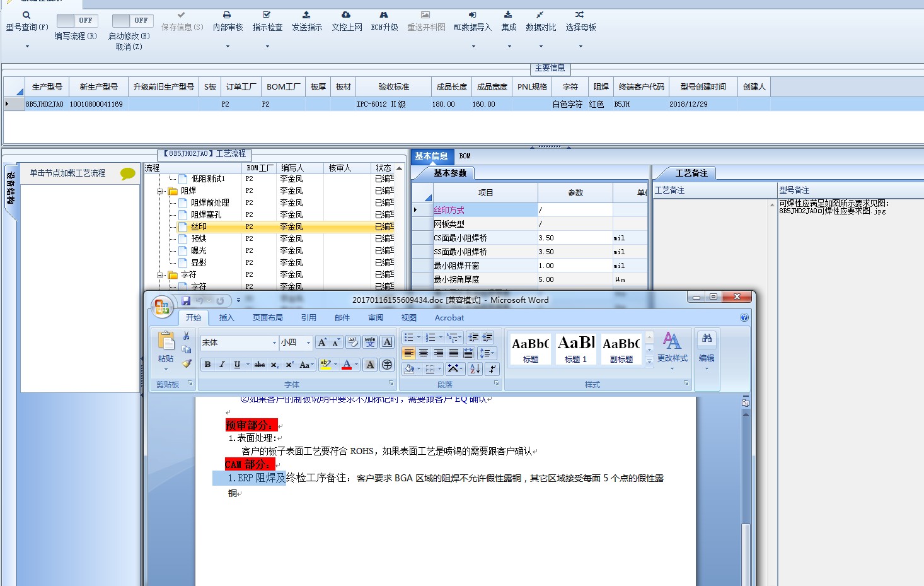924x586 pixels.
Task: Click the 选择母板 shuffle icon
Action: (580, 15)
